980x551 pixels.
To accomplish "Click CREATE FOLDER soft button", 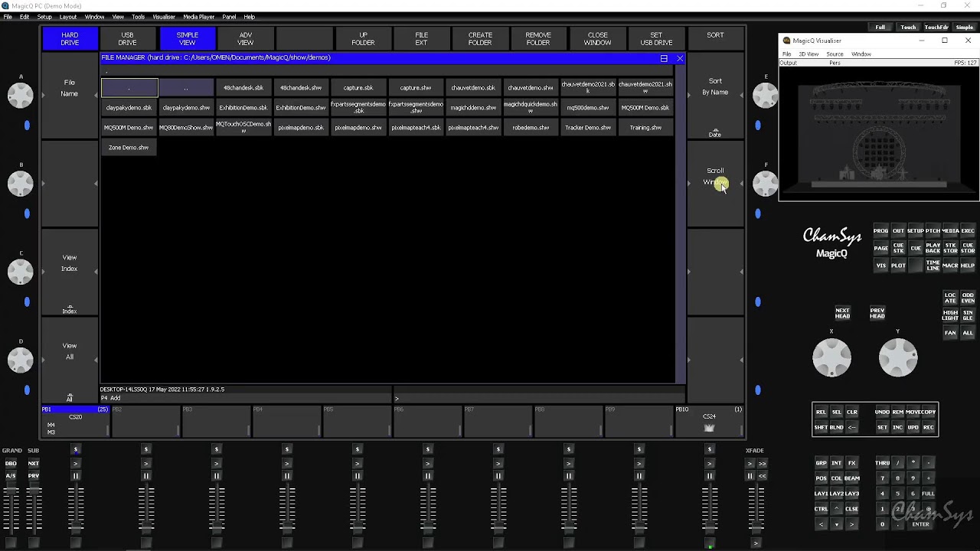I will tap(480, 38).
